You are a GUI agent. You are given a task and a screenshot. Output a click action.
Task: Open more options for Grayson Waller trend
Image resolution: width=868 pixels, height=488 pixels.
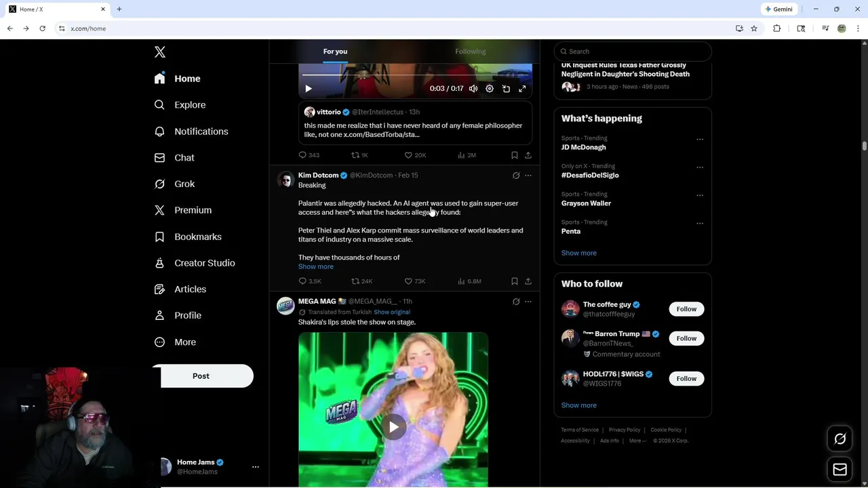tap(700, 196)
